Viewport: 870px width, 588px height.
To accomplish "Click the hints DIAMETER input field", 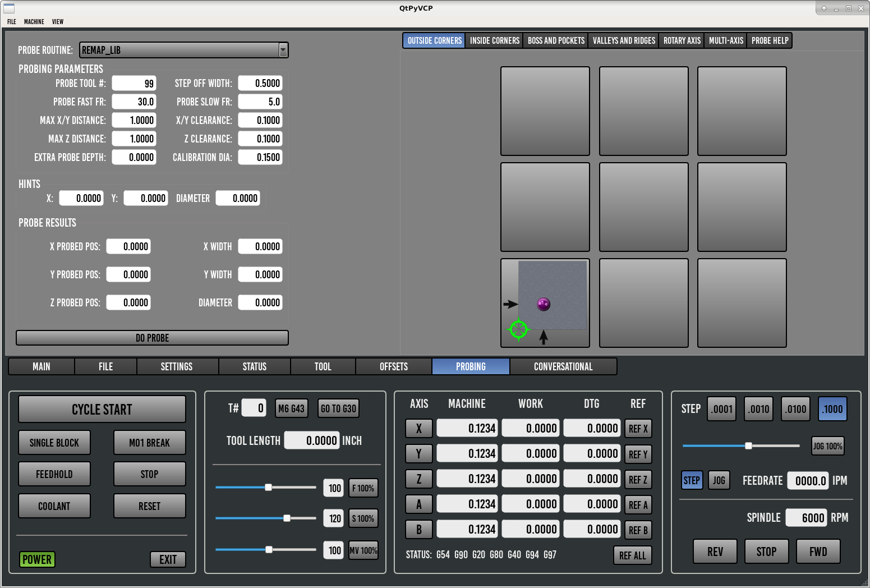I will click(x=238, y=198).
